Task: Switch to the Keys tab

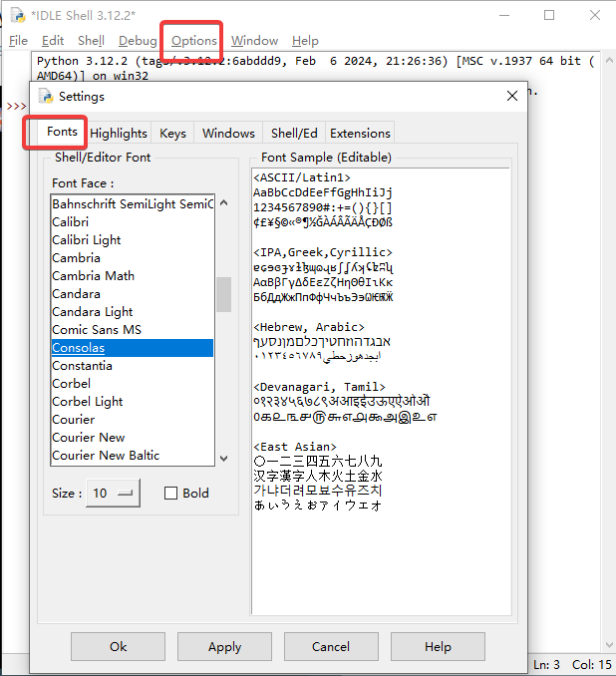Action: point(172,134)
